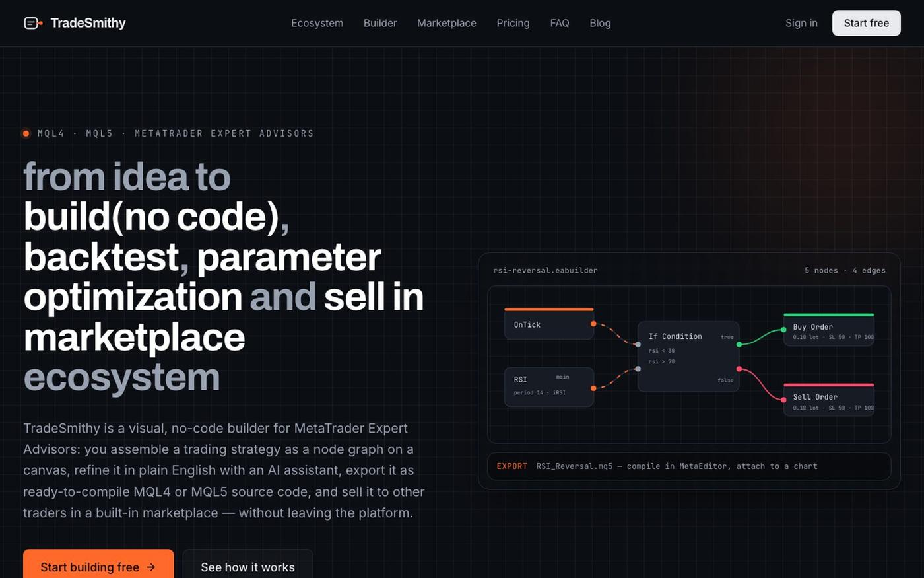Click the EXPORT label
924x578 pixels.
[512, 466]
